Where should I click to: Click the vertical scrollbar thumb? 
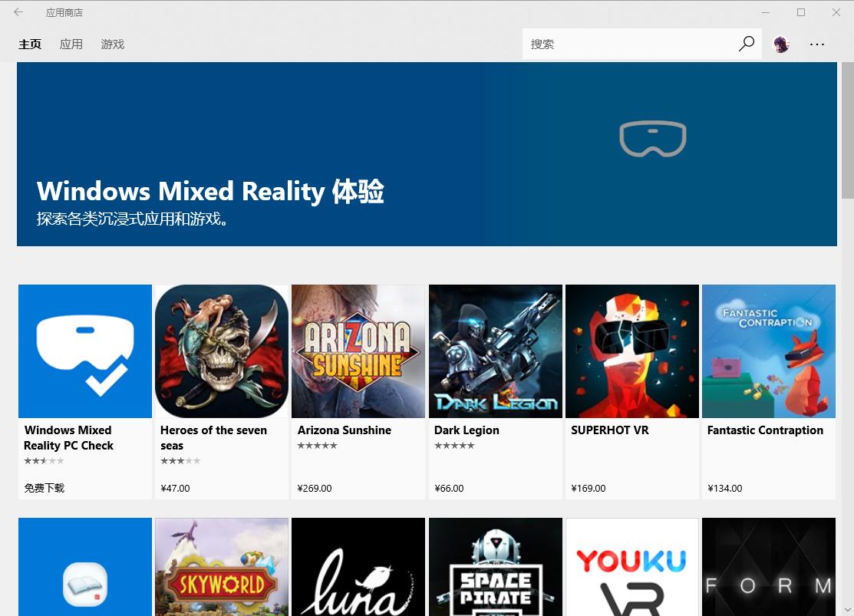(847, 130)
